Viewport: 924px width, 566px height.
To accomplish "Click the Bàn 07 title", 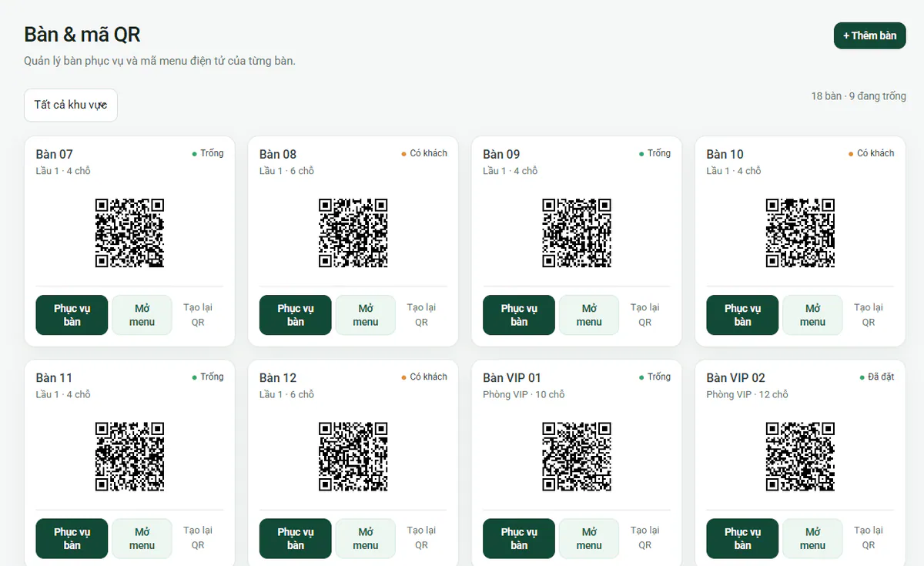I will [55, 154].
